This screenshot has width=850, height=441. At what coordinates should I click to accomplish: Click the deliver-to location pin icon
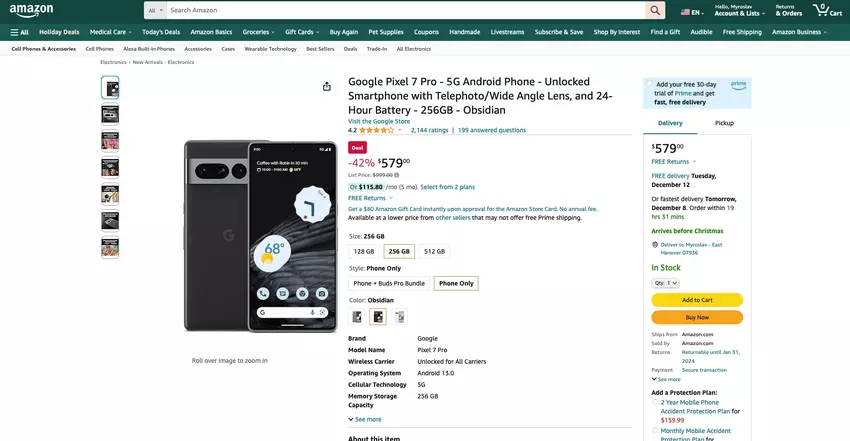click(655, 244)
